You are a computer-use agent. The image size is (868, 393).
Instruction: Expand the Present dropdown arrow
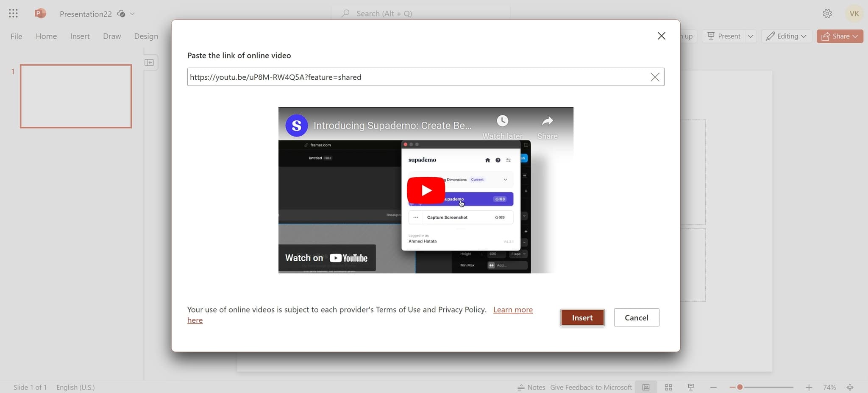click(x=751, y=36)
